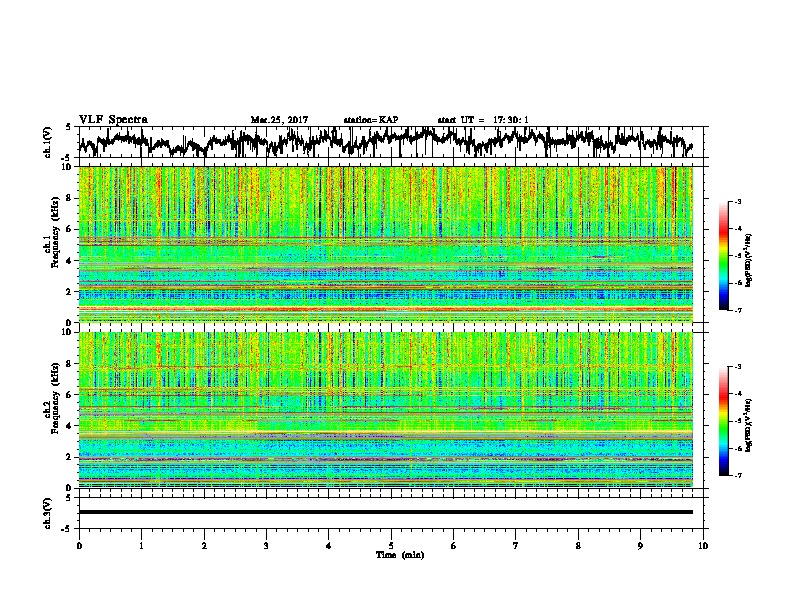Click the ch.1 color scale bar
The height and width of the screenshot is (612, 792).
click(x=723, y=256)
